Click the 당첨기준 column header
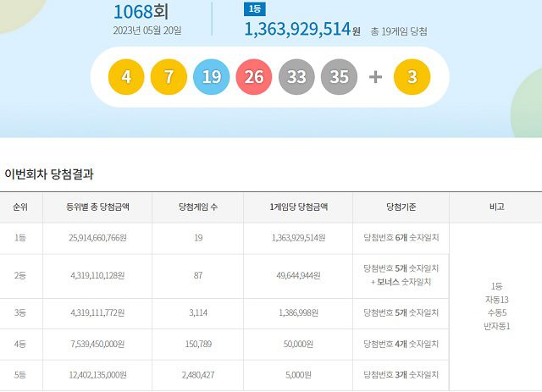This screenshot has width=542, height=392. (x=400, y=207)
